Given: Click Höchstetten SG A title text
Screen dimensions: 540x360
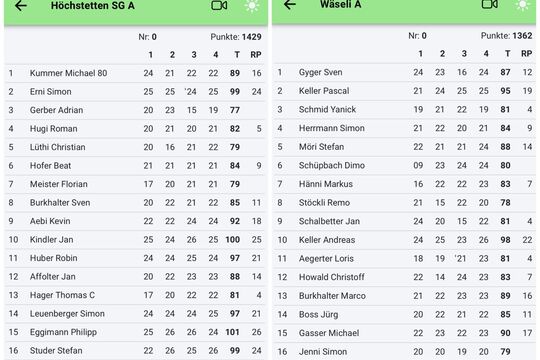Looking at the screenshot, I should click(93, 6).
